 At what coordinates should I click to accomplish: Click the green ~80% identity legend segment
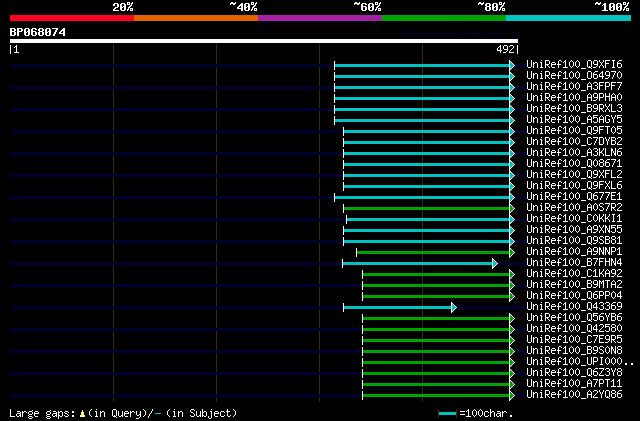click(x=444, y=18)
